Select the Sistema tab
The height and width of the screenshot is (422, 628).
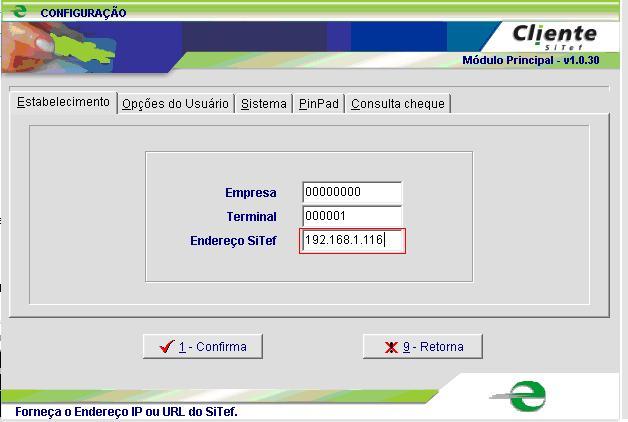click(x=264, y=104)
